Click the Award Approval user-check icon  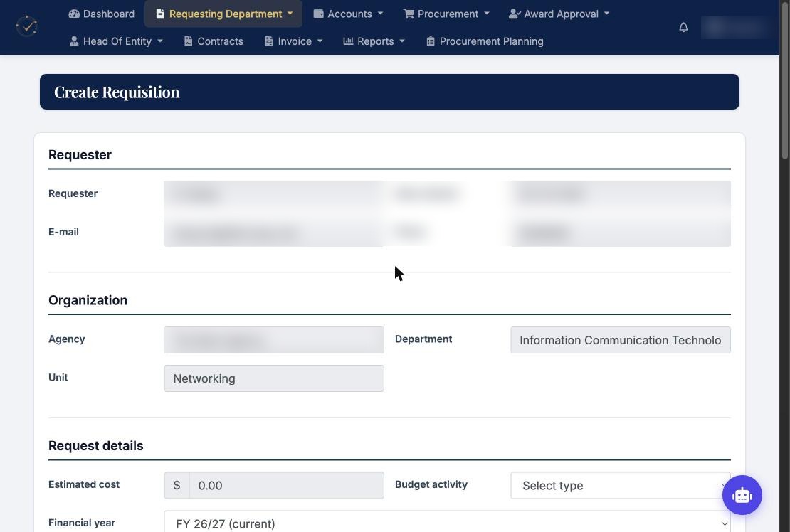[x=515, y=14]
